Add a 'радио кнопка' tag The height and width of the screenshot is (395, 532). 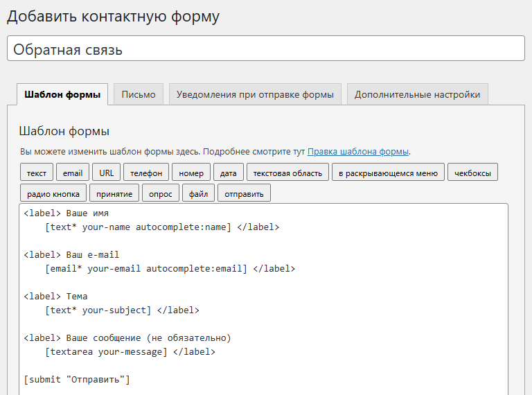(x=53, y=193)
